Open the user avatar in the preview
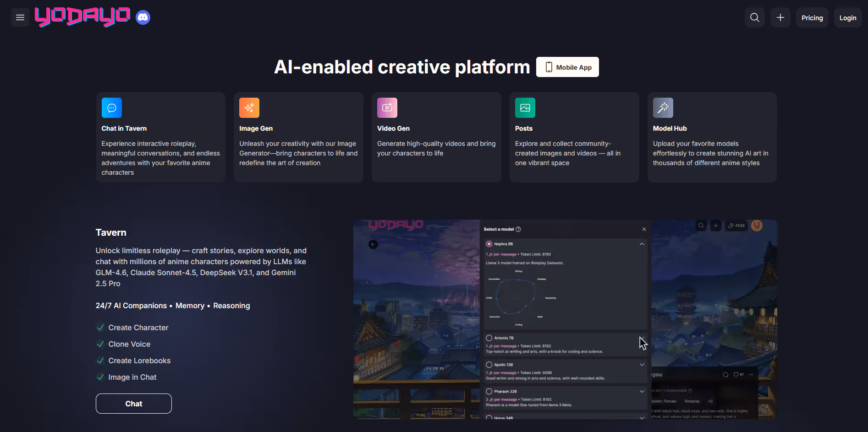Image resolution: width=868 pixels, height=432 pixels. [757, 225]
